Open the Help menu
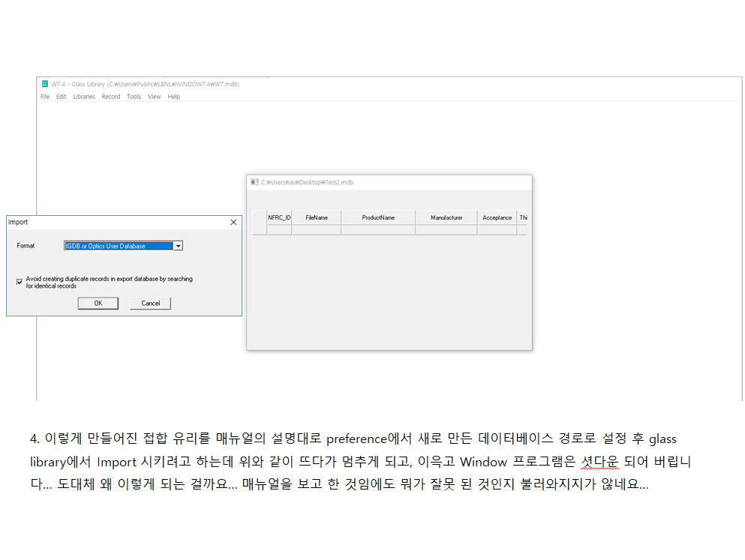 coord(174,97)
